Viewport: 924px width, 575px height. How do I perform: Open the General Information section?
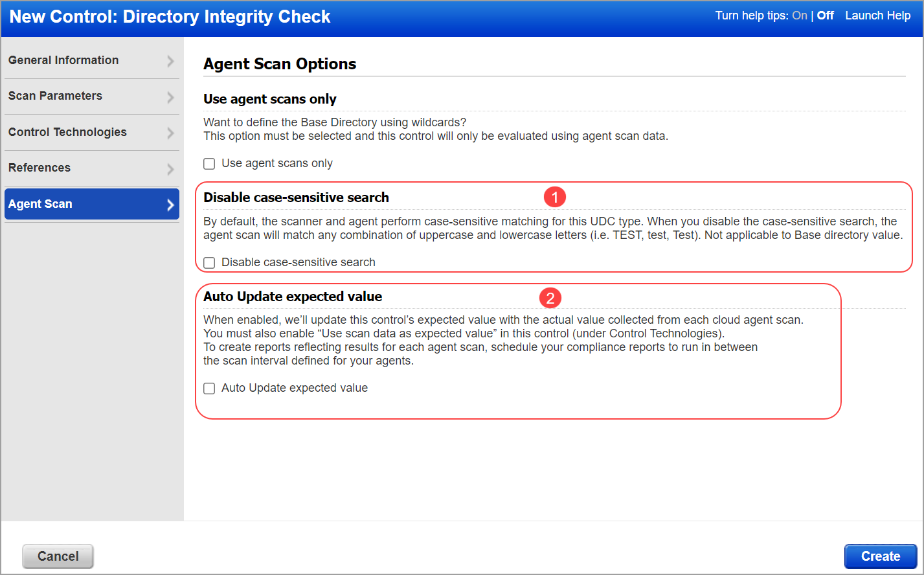(63, 60)
